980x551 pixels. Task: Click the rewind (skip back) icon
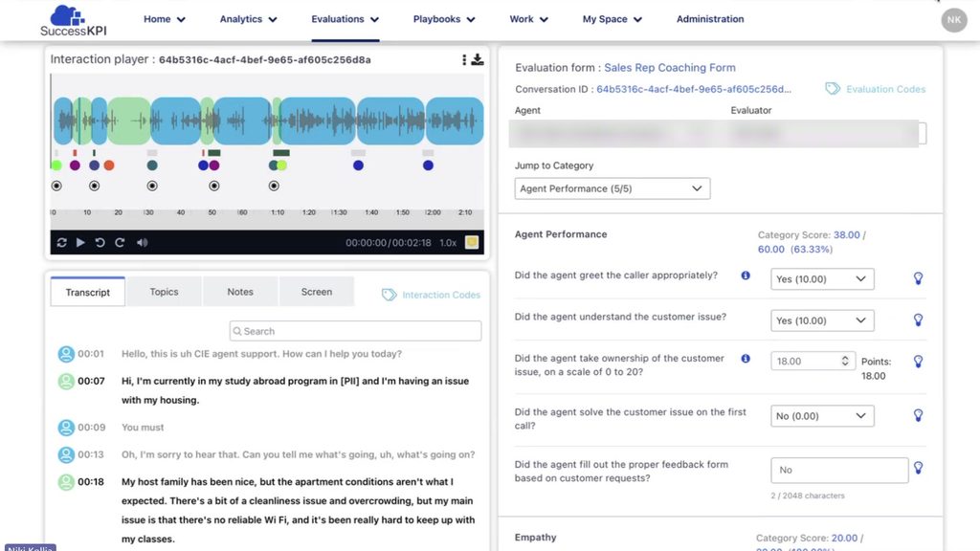[100, 242]
